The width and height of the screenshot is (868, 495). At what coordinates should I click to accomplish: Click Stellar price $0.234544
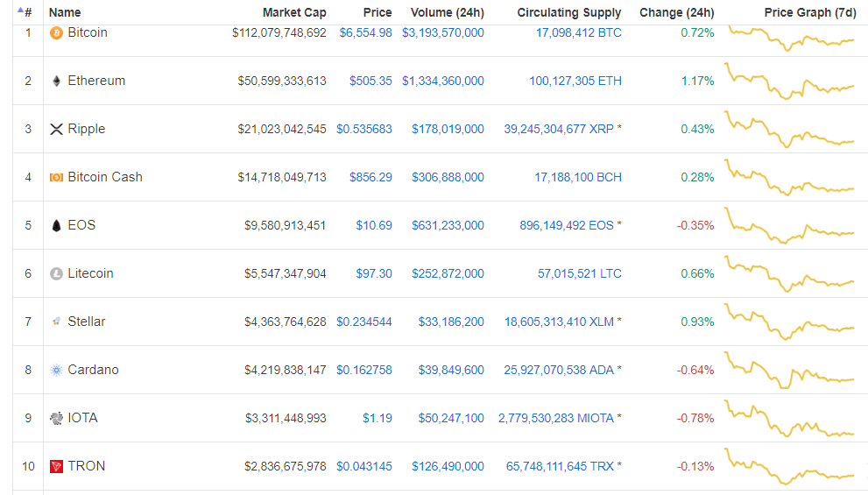pos(363,322)
